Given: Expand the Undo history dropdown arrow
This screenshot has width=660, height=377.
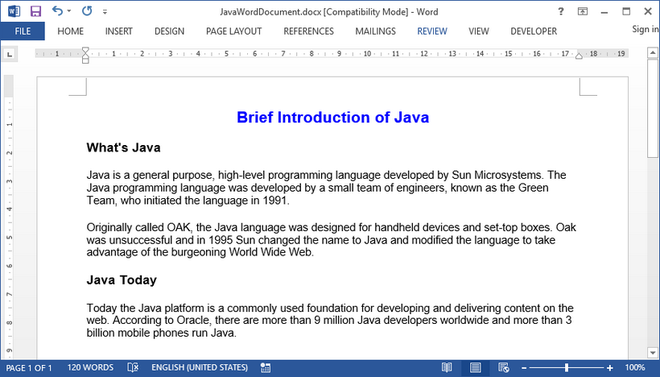Looking at the screenshot, I should click(x=69, y=11).
